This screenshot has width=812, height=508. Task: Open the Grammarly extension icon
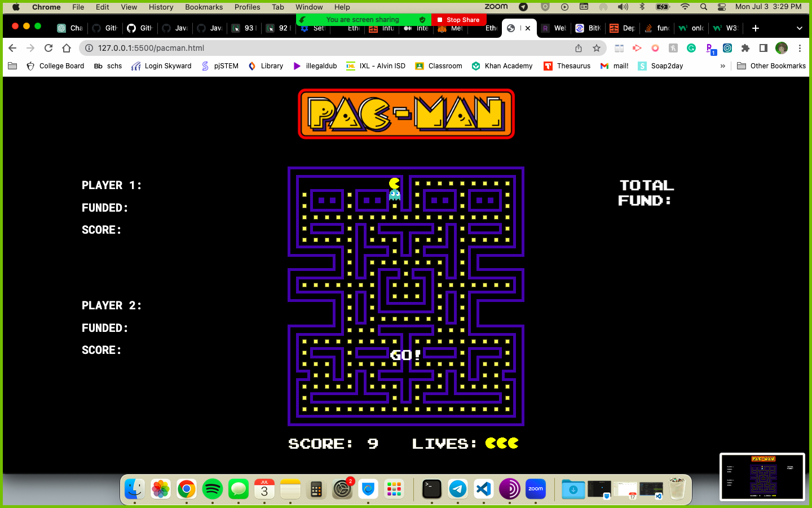click(691, 48)
